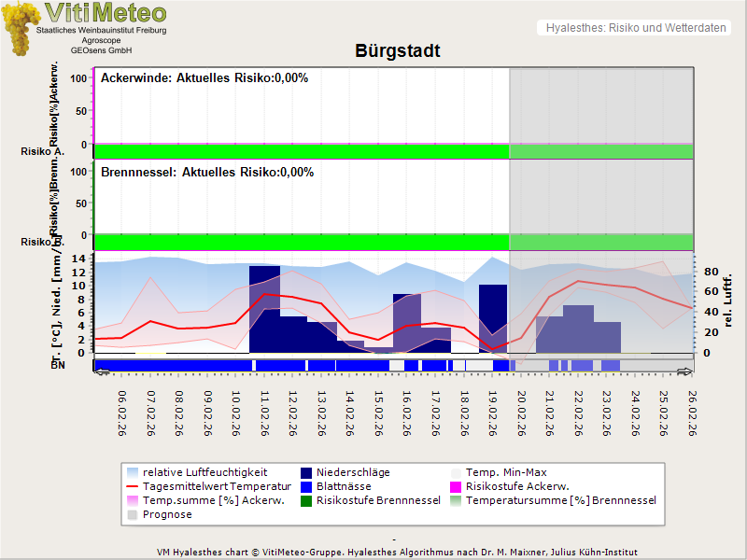Click the Blattnässe blue legend swatch
Screen dimensions: 747x560
[x=306, y=486]
